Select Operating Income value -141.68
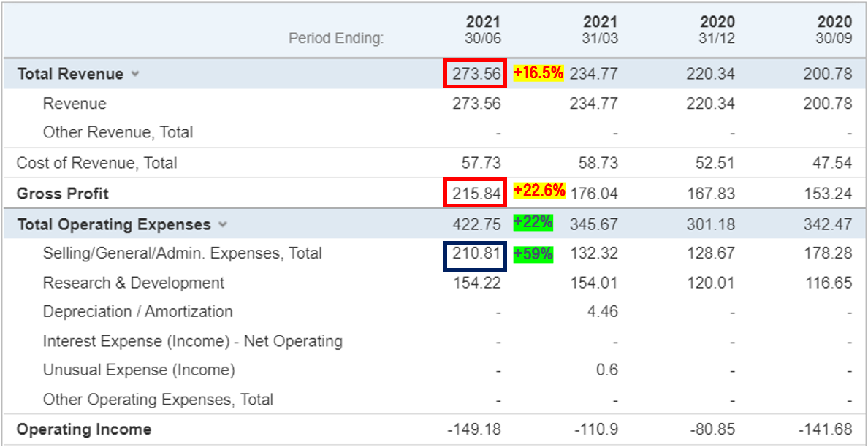Screen dimensions: 868x447 point(826,429)
